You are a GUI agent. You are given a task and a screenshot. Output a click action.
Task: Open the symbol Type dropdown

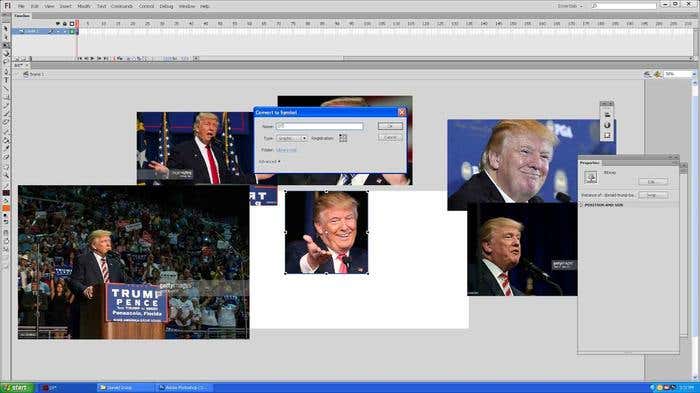pyautogui.click(x=292, y=138)
